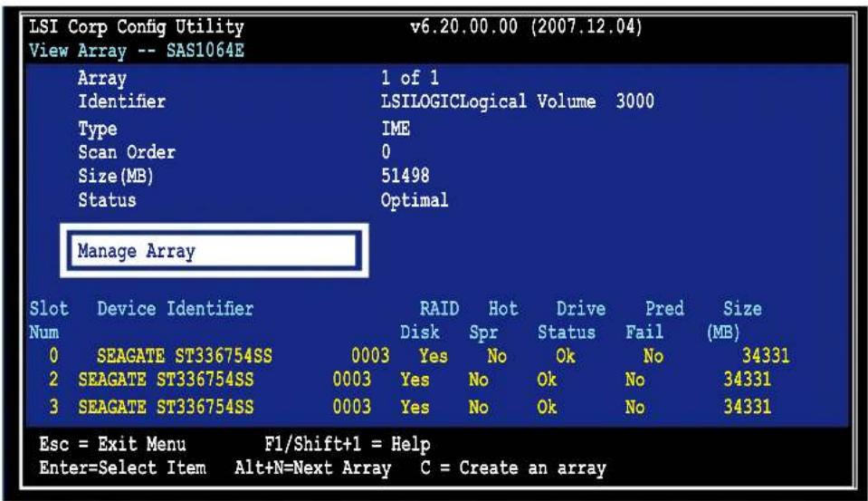Click Pred Fail 'No' in slot 0 row
Screen dimensions: 868x501
[x=653, y=356]
